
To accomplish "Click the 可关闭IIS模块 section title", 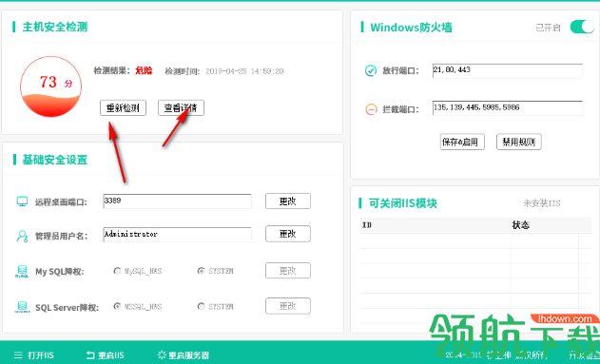I will [403, 203].
